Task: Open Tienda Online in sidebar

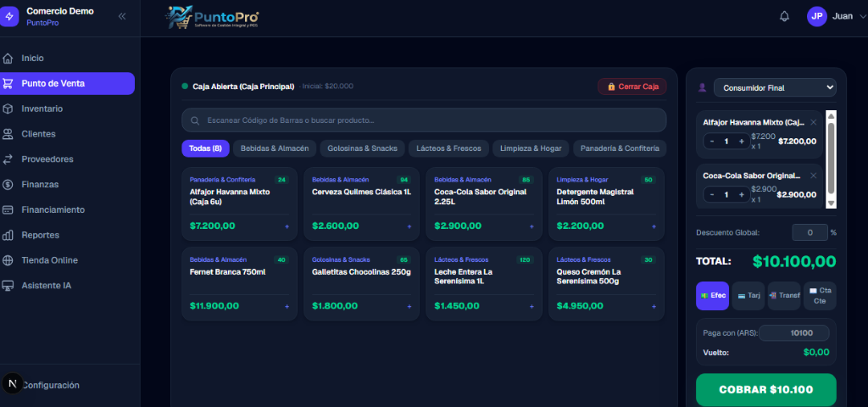Action: coord(49,260)
